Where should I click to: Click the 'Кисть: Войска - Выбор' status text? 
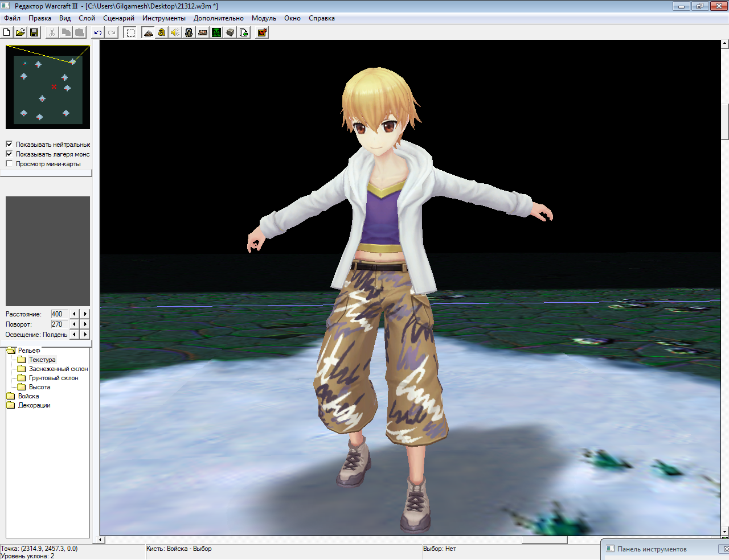tap(179, 549)
